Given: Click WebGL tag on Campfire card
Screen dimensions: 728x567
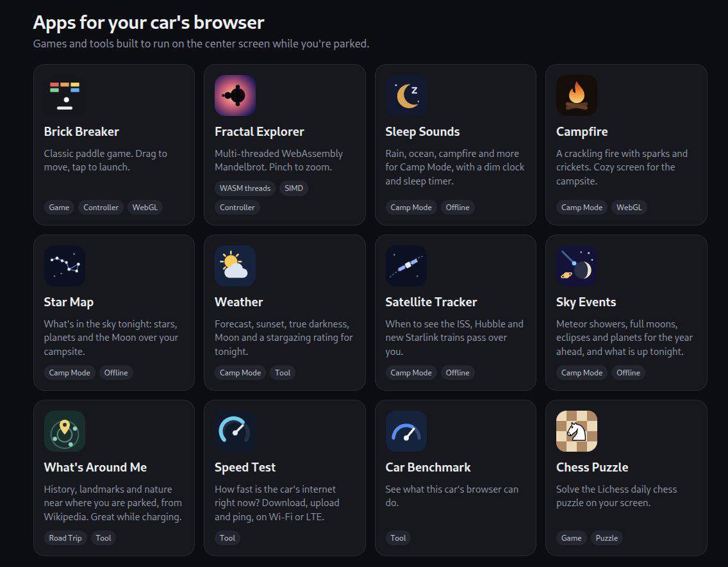Looking at the screenshot, I should click(629, 208).
